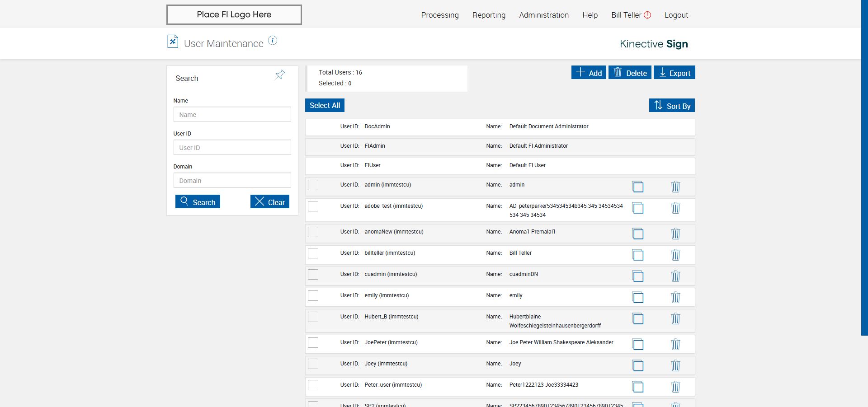Click the blue Search button
868x407 pixels.
pyautogui.click(x=198, y=201)
